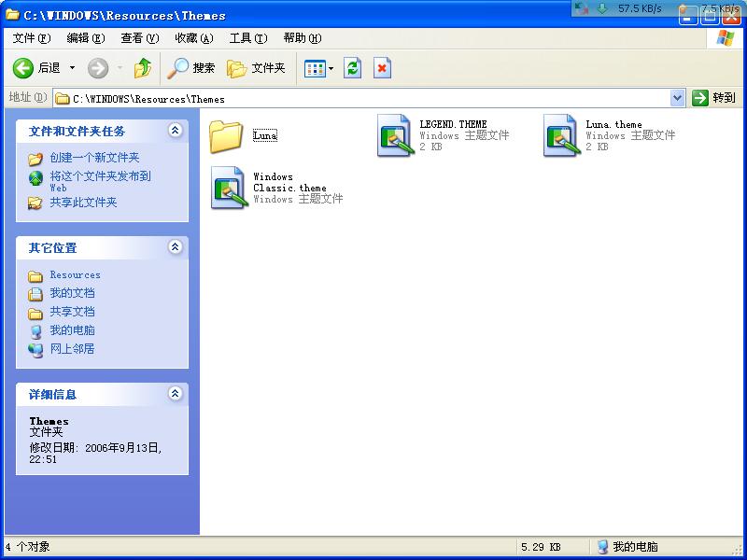Click 共享此文件夹 link
This screenshot has width=747, height=560.
pyautogui.click(x=83, y=203)
